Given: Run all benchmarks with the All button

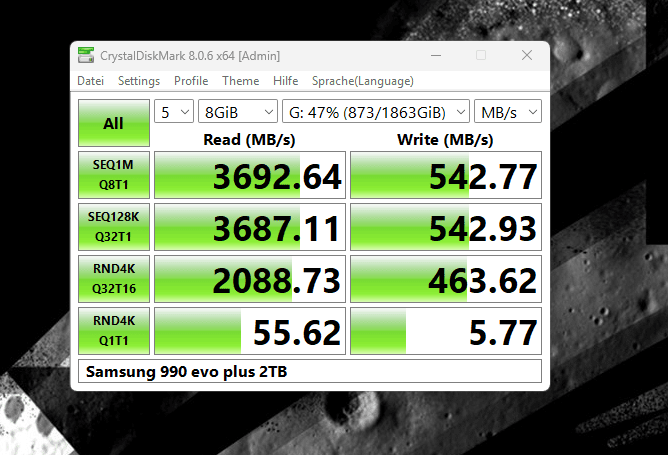Looking at the screenshot, I should pos(114,123).
